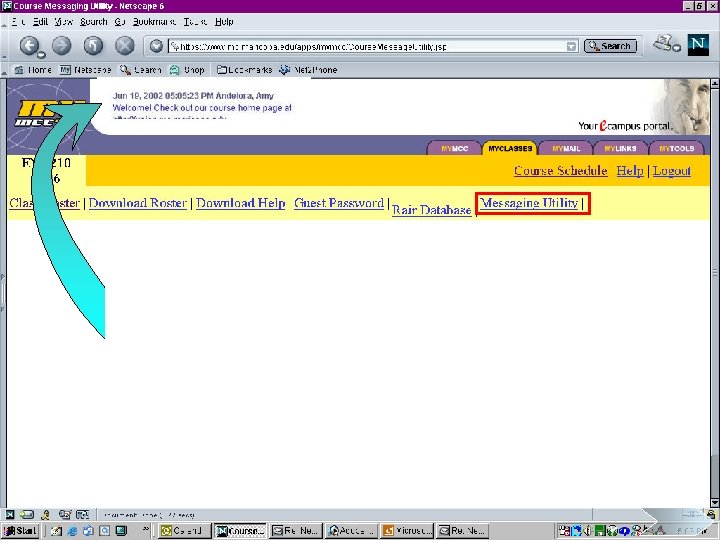The image size is (720, 540).
Task: Click the security lock icon in the status bar
Action: [711, 514]
